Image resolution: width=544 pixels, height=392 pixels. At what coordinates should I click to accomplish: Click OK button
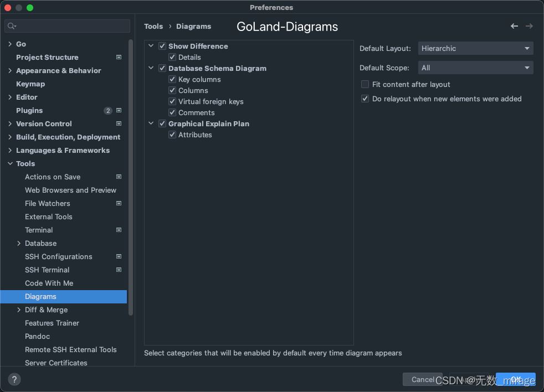[516, 379]
